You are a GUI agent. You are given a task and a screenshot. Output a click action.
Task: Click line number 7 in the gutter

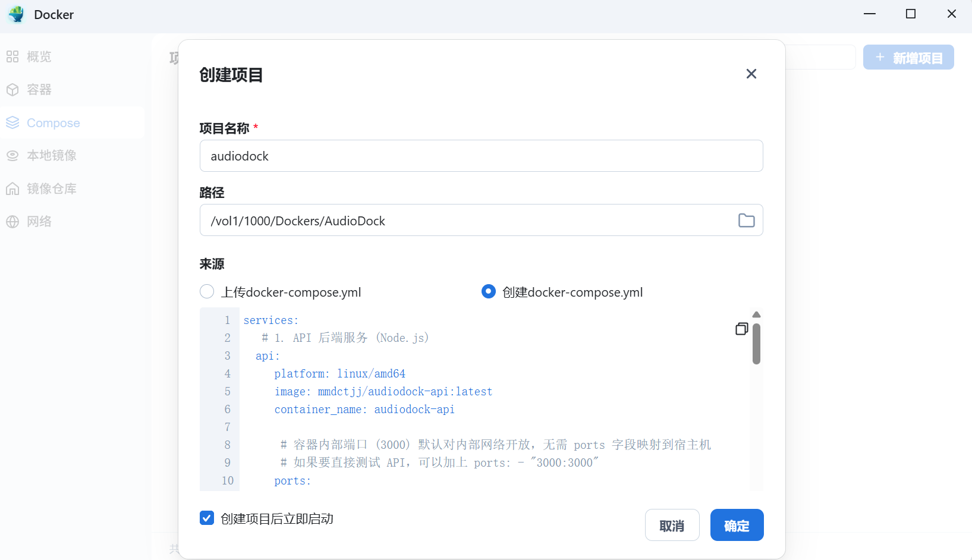tap(227, 427)
